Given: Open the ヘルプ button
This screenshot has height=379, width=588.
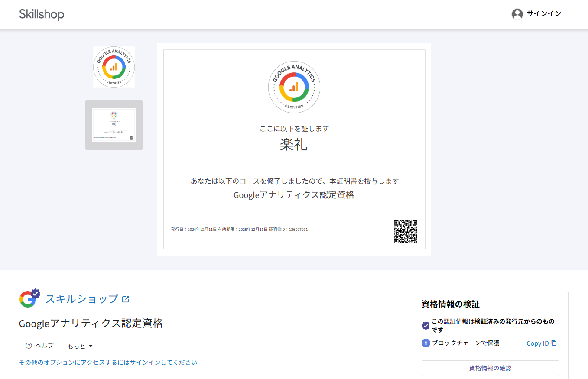Looking at the screenshot, I should pyautogui.click(x=39, y=346).
